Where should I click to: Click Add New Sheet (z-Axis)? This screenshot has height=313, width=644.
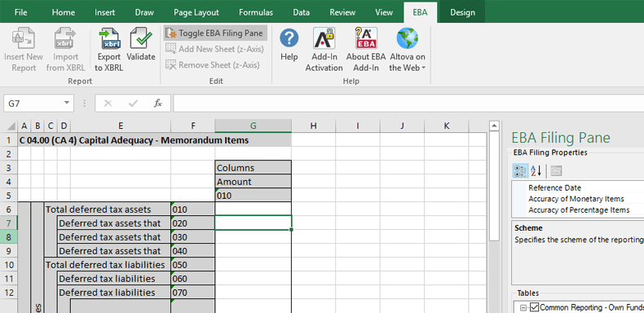pyautogui.click(x=215, y=49)
